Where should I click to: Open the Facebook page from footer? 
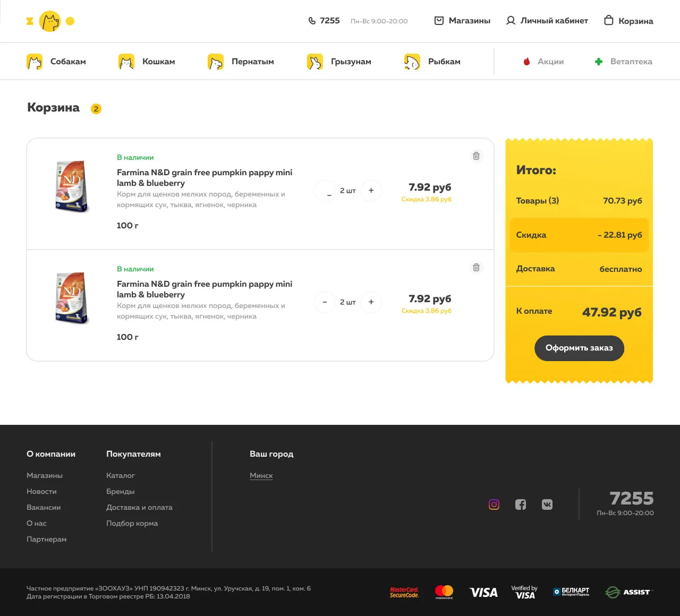coord(521,504)
